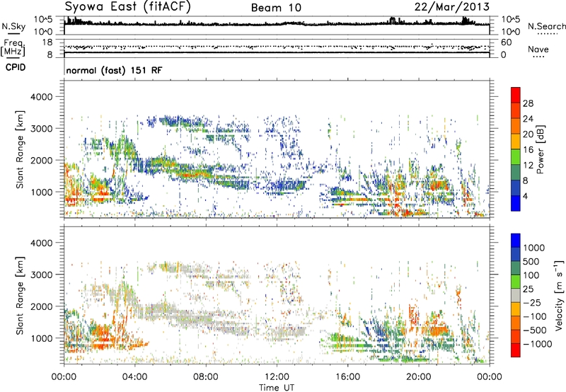Click the red bottom of Velocity colorbar
The width and height of the screenshot is (566, 392).
(516, 350)
